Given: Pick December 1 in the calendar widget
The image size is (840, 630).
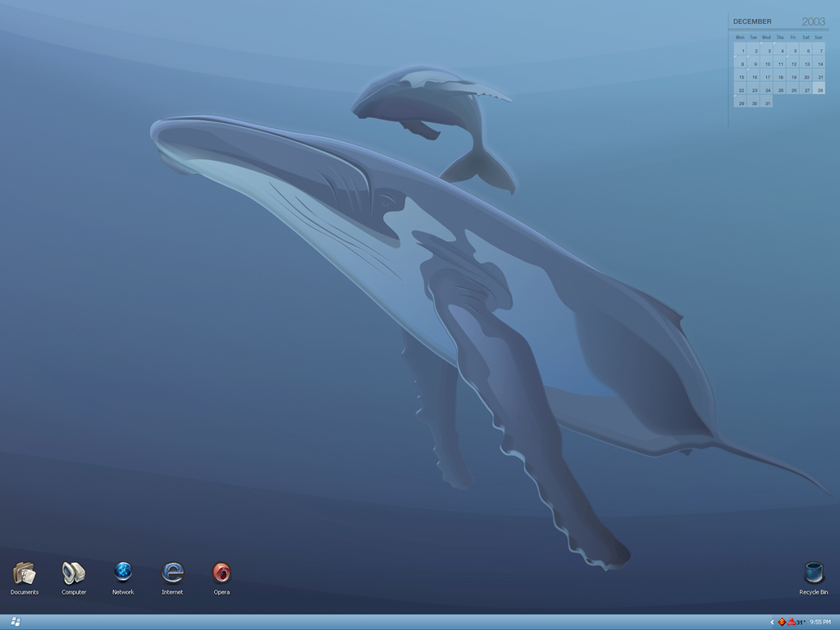Looking at the screenshot, I should point(742,50).
